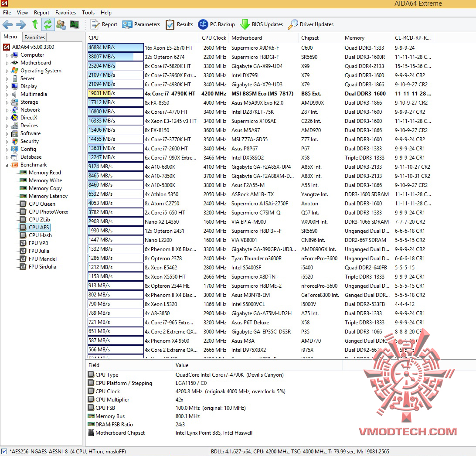
Task: Switch to the Favorites tab
Action: coord(34,37)
